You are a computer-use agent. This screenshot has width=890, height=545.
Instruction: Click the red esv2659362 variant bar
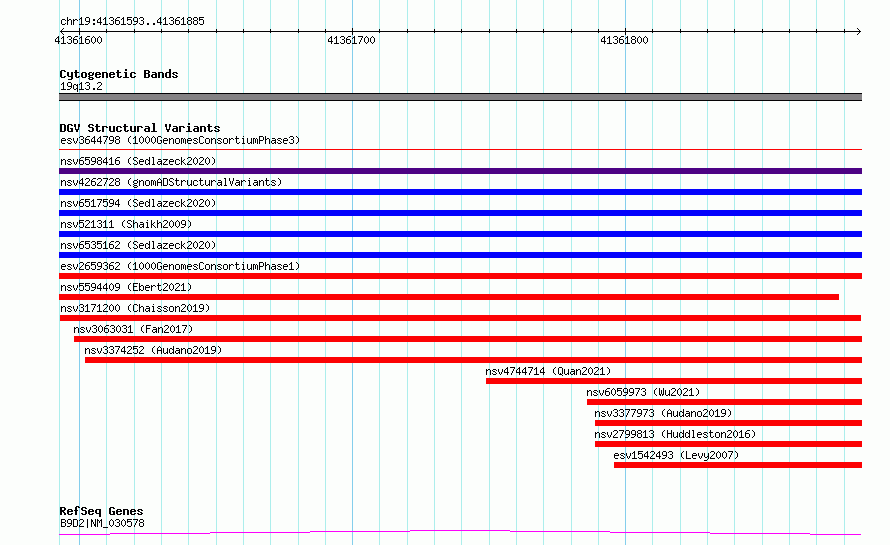click(x=460, y=276)
